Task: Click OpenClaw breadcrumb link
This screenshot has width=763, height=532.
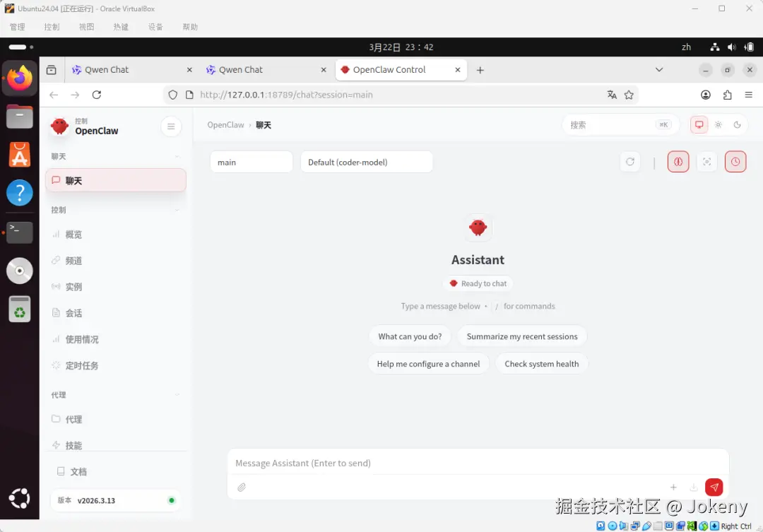Action: point(225,125)
